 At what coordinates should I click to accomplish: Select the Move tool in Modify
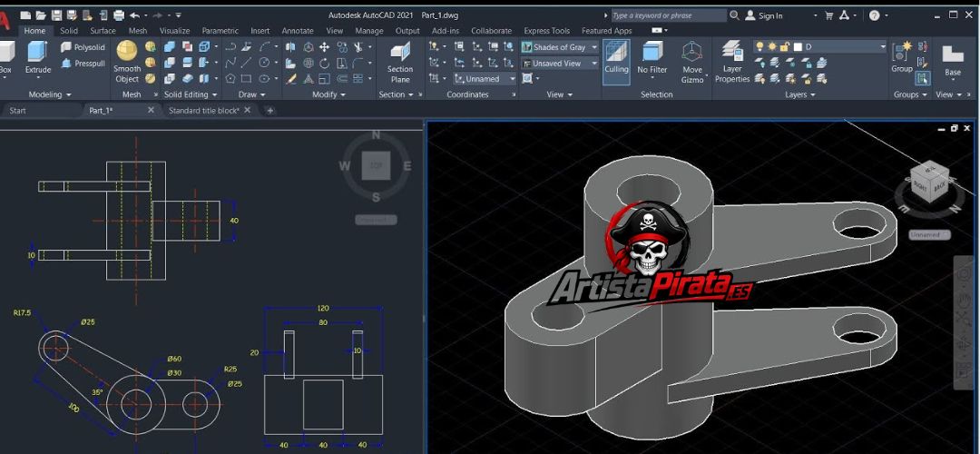324,47
